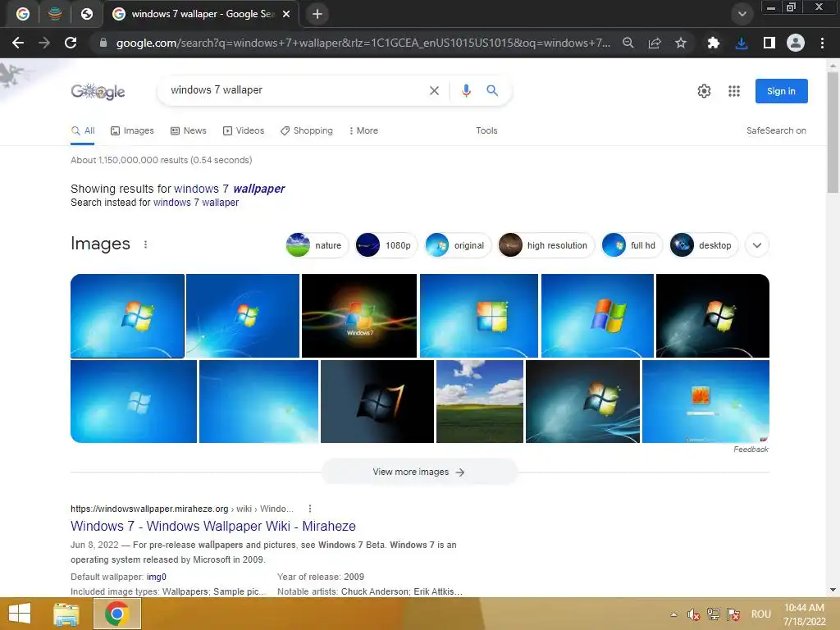Open Miraheze result options menu
This screenshot has height=630, width=840.
[309, 509]
